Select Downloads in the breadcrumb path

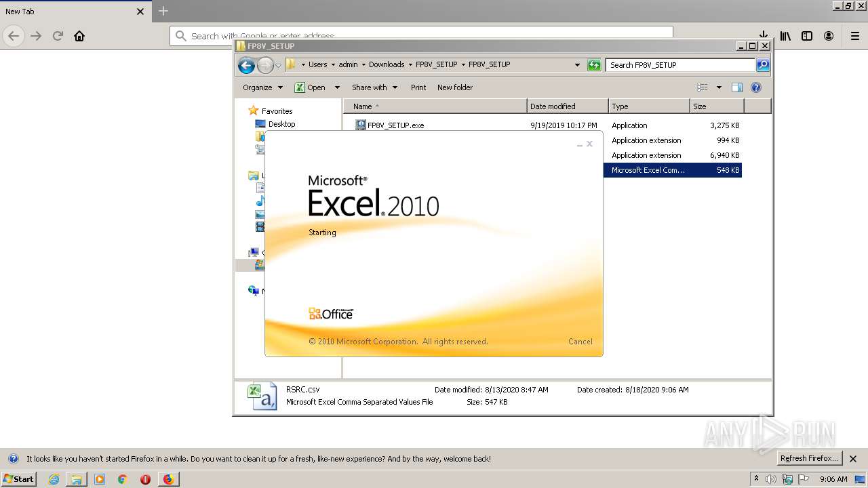point(387,64)
